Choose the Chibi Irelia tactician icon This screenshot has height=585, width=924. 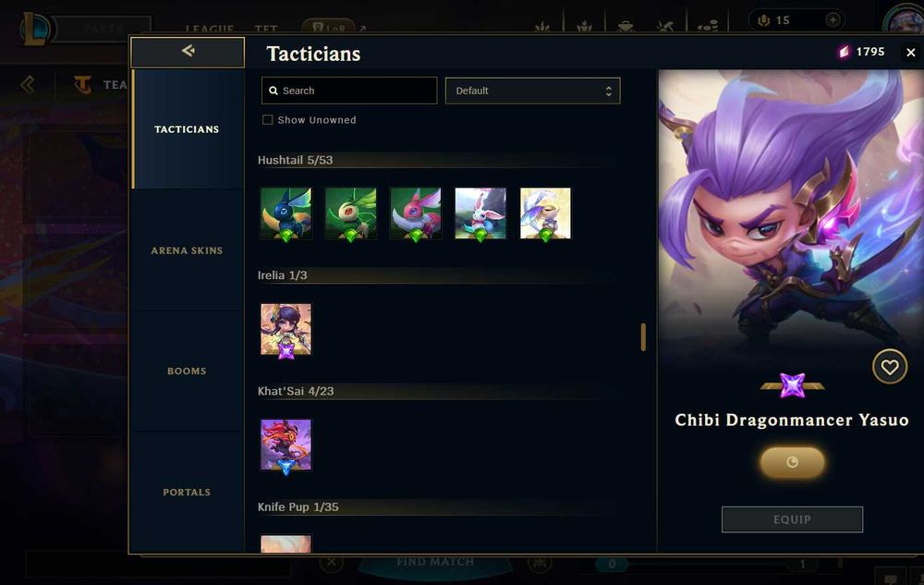click(286, 329)
